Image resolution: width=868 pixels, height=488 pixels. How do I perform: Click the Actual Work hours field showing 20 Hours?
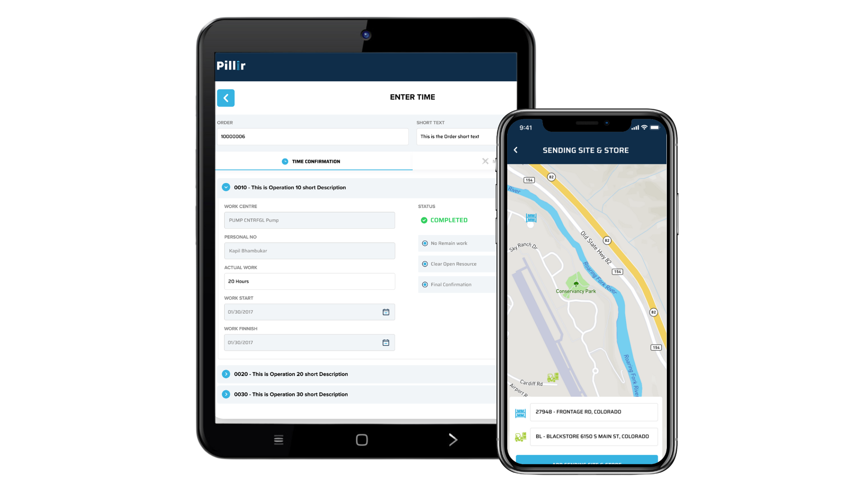point(309,281)
